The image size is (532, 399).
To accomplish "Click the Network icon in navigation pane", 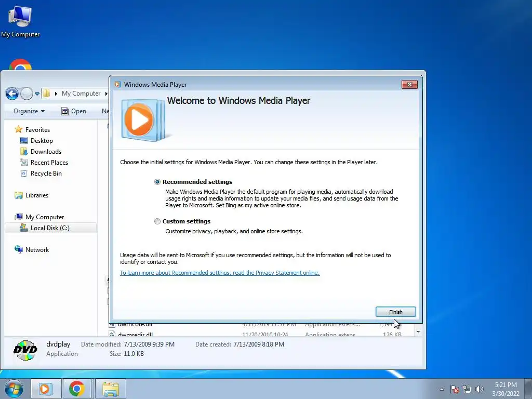I will pyautogui.click(x=18, y=249).
